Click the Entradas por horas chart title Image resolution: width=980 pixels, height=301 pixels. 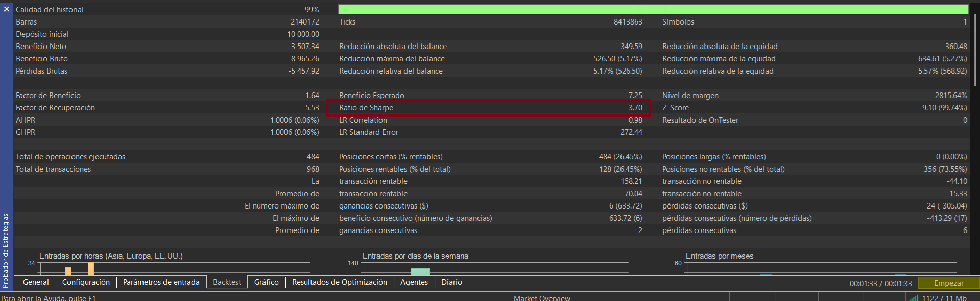(111, 256)
